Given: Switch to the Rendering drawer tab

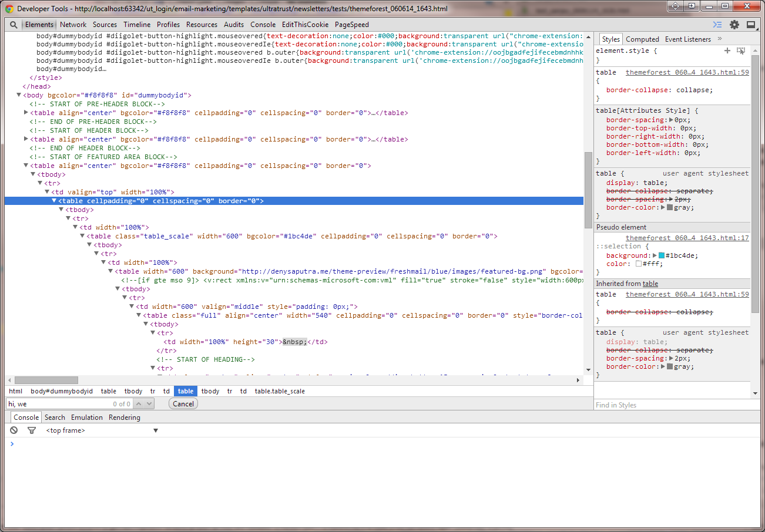Looking at the screenshot, I should tap(124, 417).
